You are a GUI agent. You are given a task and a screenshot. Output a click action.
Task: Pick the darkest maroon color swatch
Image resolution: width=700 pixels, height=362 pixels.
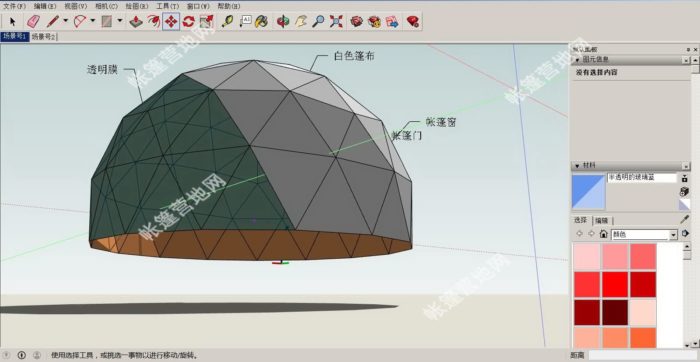point(615,312)
